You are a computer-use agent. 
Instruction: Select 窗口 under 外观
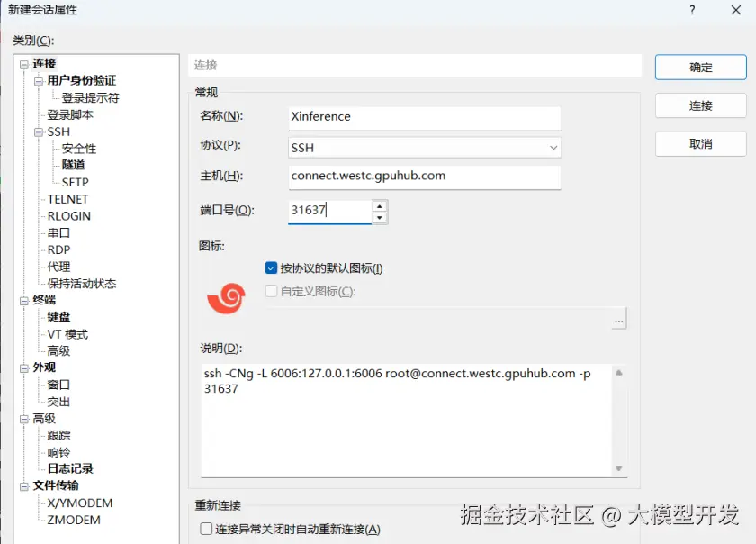point(58,385)
